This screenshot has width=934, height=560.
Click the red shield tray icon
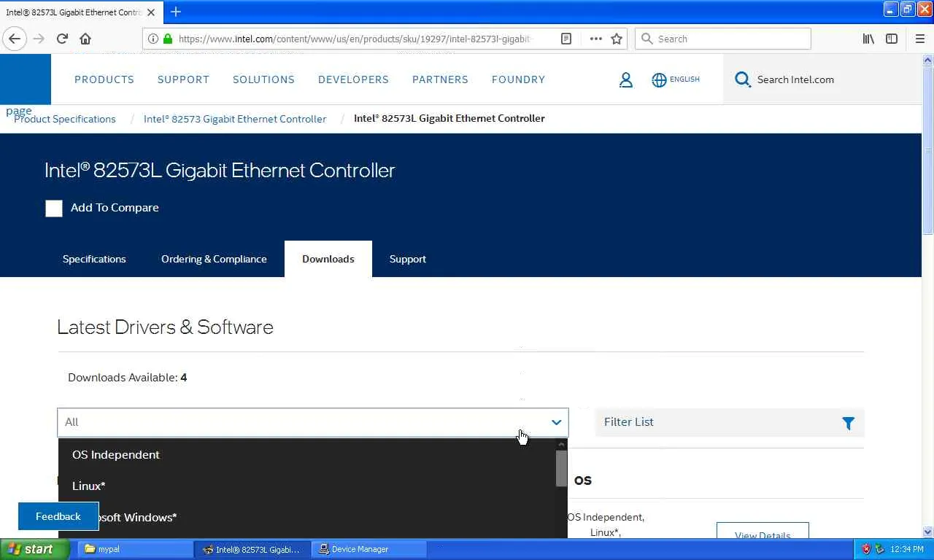click(866, 549)
